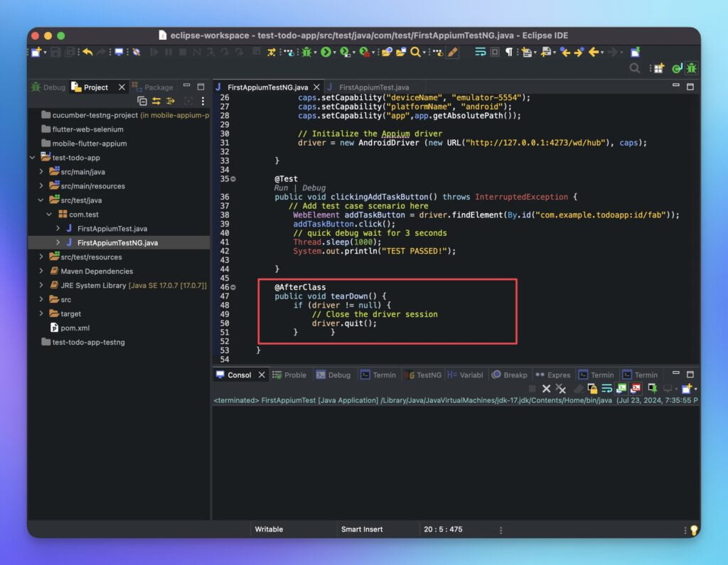This screenshot has height=565, width=728.
Task: Collapse the @AfterClass method fold marker
Action: click(233, 287)
